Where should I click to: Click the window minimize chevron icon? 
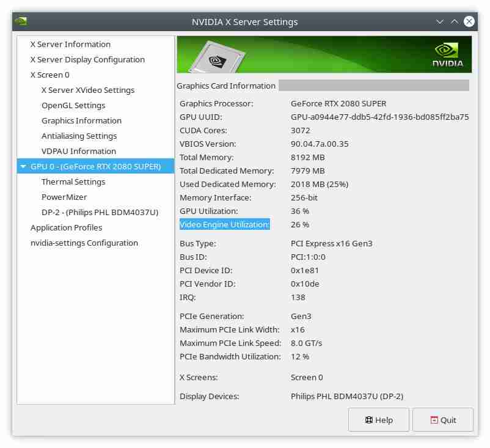click(440, 21)
